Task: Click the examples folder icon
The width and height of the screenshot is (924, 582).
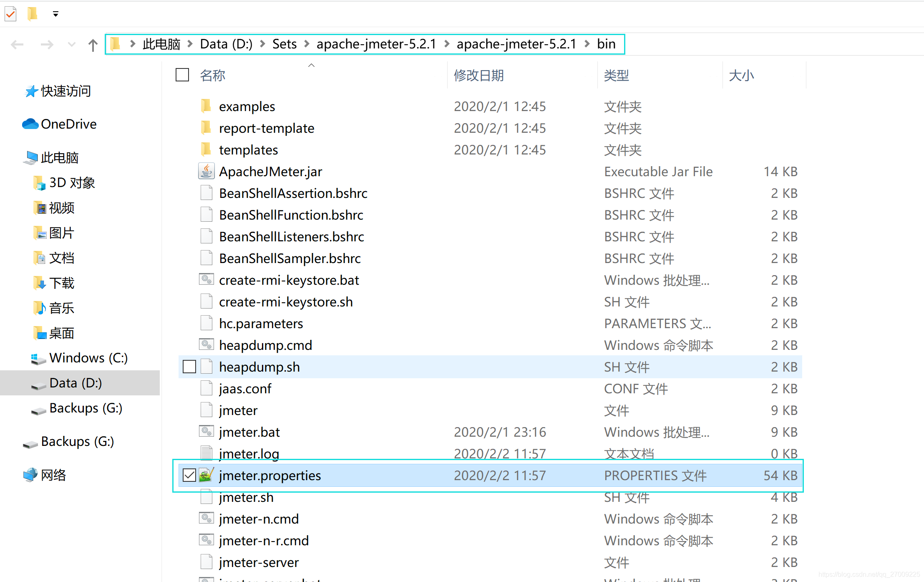Action: click(206, 106)
